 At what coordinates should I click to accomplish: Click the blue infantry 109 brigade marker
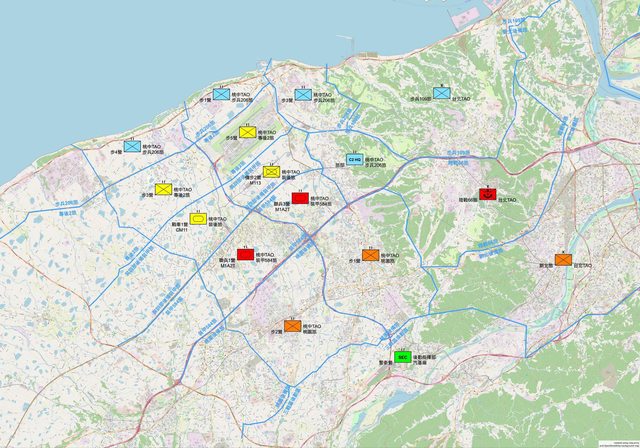tap(442, 93)
